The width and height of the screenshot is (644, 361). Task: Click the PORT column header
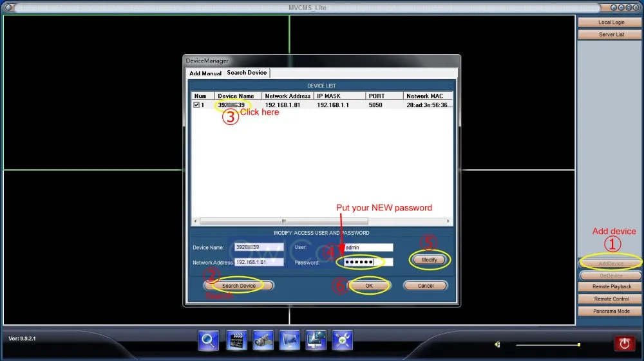click(x=384, y=96)
